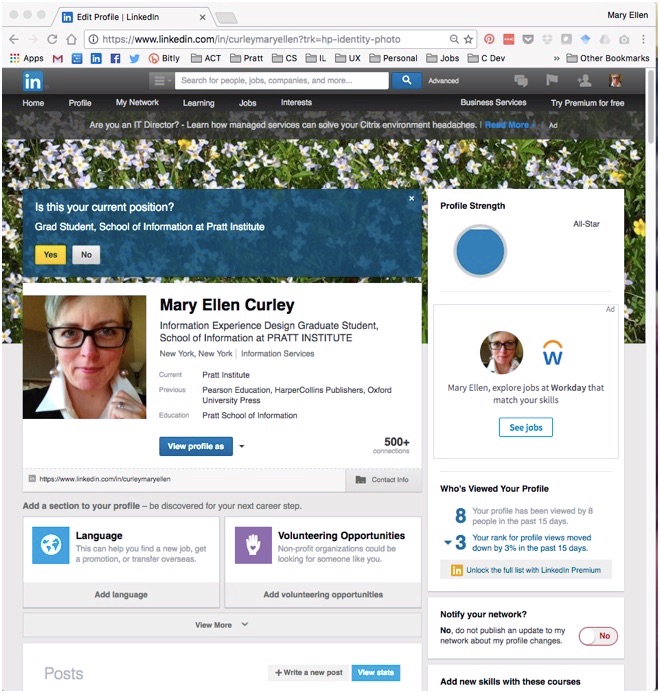
Task: Open Facebook bookmark icon
Action: [115, 58]
